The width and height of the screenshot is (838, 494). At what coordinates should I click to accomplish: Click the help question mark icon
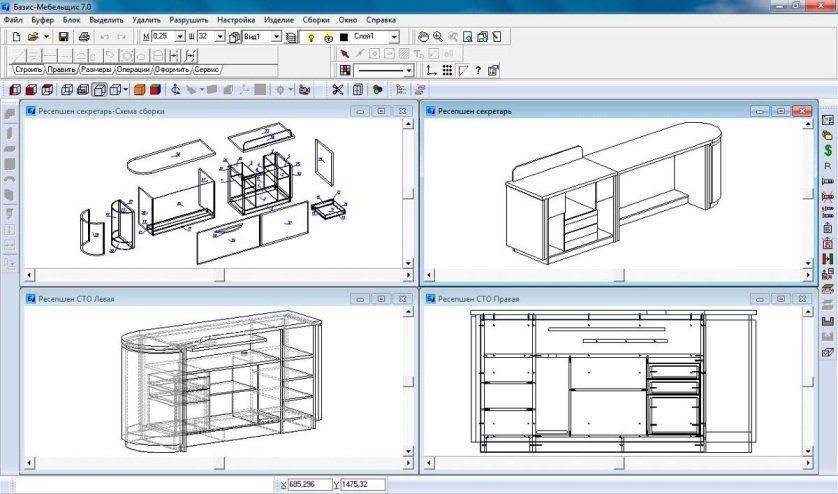pos(478,70)
